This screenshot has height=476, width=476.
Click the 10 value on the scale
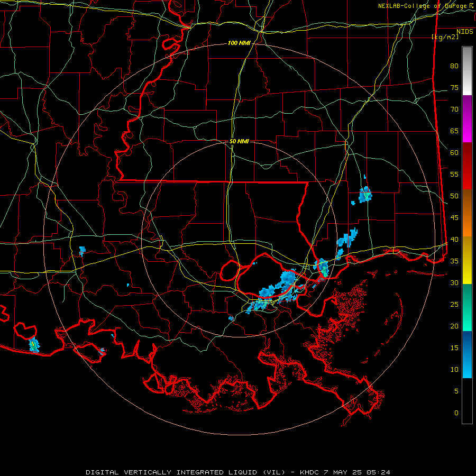coord(454,370)
